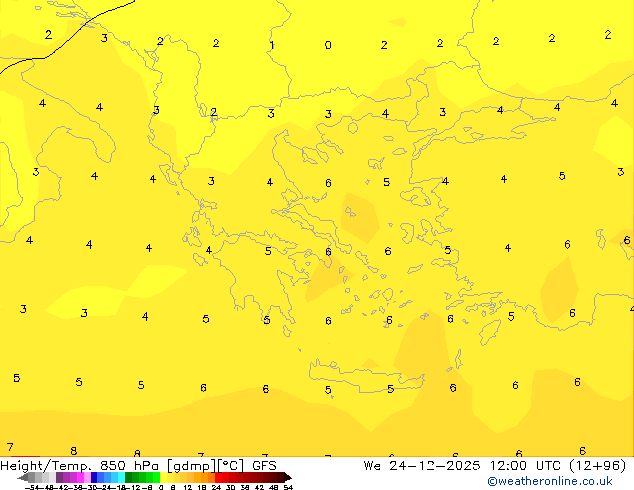Select the bright green legend swatch
The image size is (634, 490).
coord(156,477)
